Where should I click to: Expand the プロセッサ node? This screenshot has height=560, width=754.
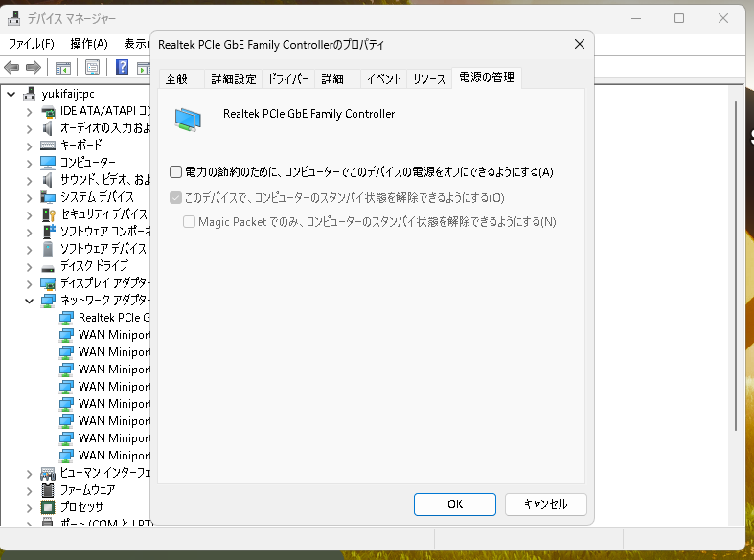(30, 508)
